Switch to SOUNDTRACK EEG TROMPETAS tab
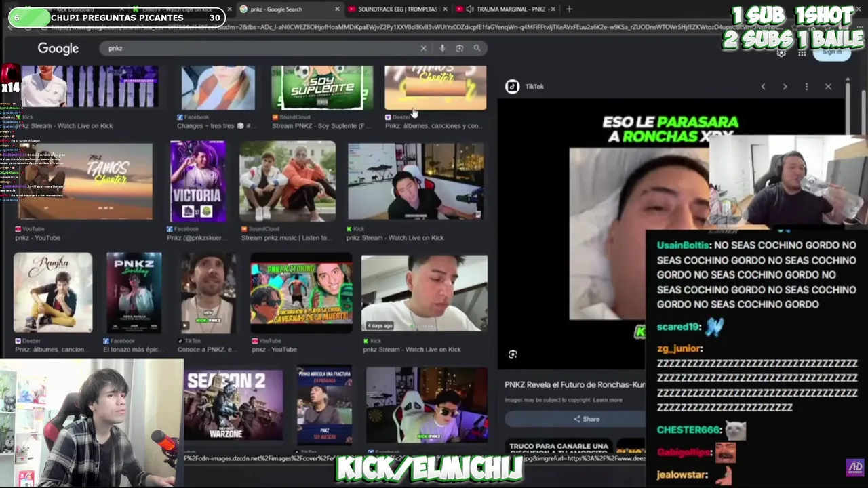This screenshot has width=868, height=488. coord(397,9)
